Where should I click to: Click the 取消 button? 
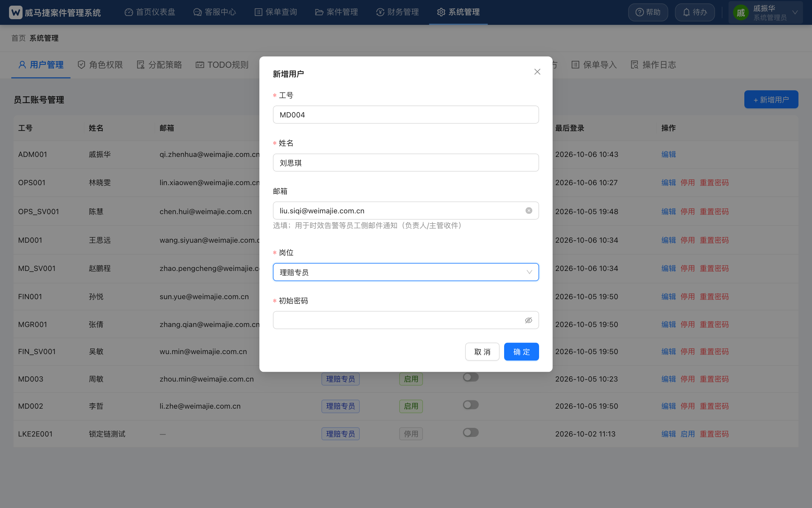point(482,352)
